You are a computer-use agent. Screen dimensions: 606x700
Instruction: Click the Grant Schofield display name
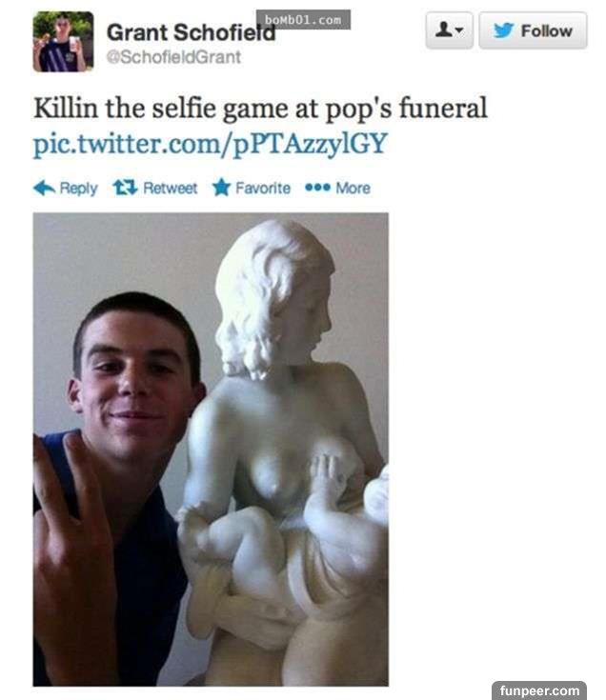[191, 32]
